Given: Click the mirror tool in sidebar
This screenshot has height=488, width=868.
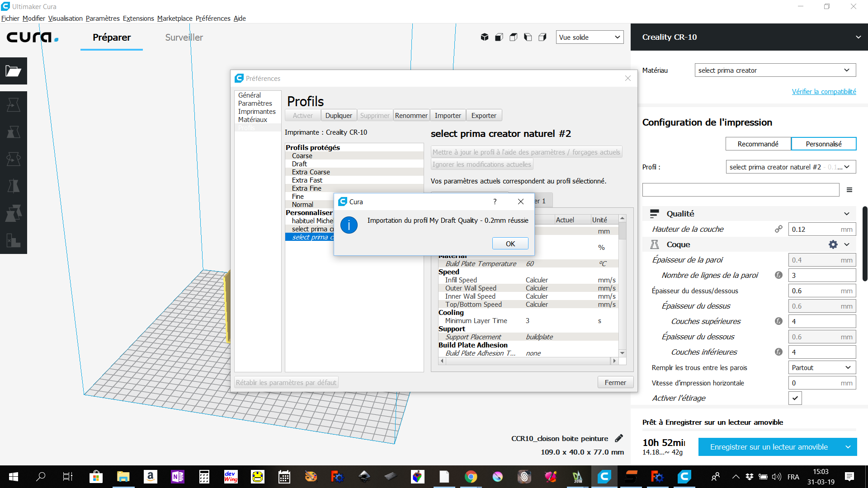Looking at the screenshot, I should (14, 186).
